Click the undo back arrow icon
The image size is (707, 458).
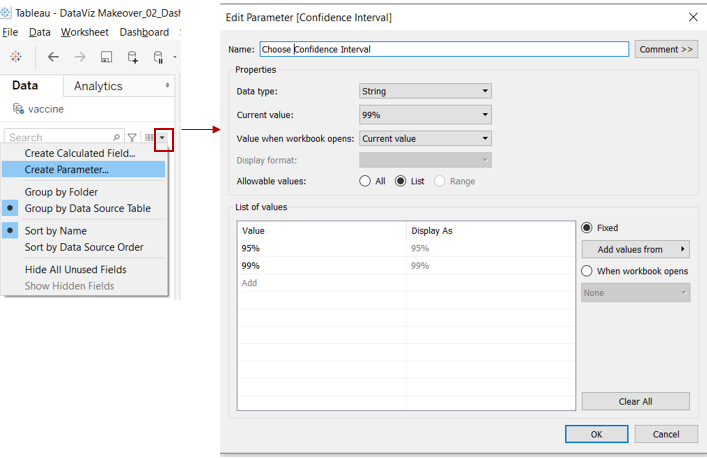[53, 57]
